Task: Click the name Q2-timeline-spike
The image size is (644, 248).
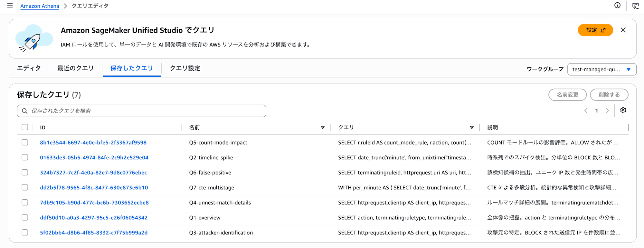Action: click(211, 158)
